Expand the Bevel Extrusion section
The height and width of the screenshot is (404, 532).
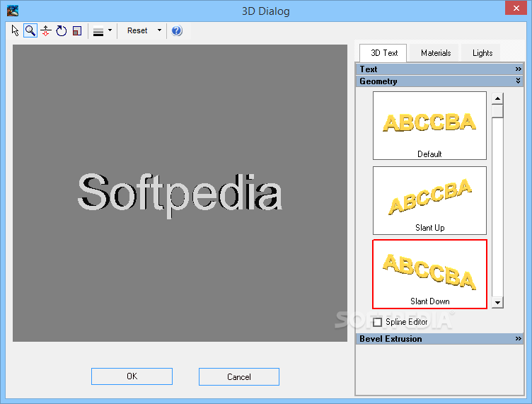pyautogui.click(x=440, y=338)
